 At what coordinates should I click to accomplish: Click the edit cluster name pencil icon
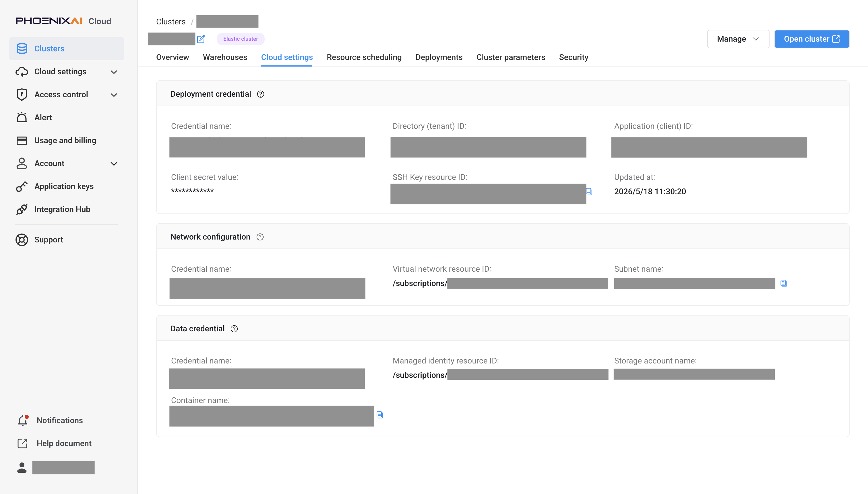[x=201, y=39]
